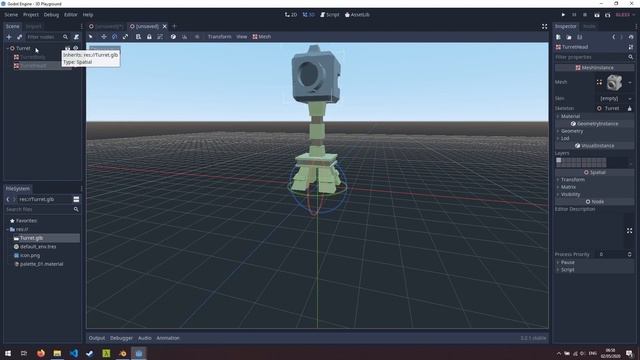Open the Debug menu
The image size is (640, 360).
51,15
